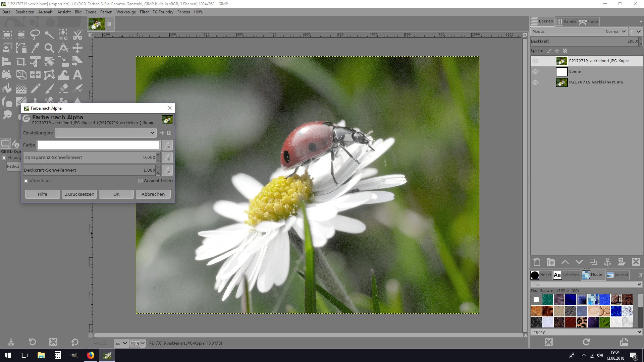
Task: Click OK in Farbe nach Alpha dialog
Action: pos(116,194)
